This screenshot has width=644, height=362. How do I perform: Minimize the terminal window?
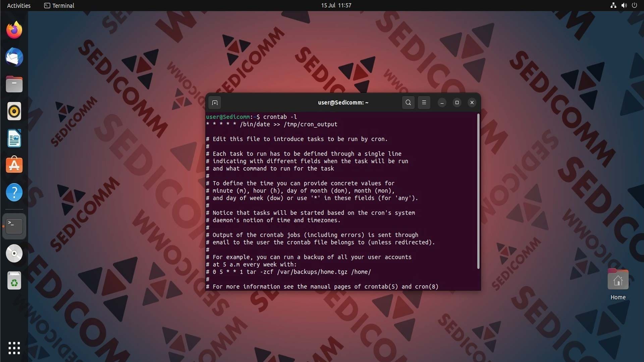click(442, 103)
